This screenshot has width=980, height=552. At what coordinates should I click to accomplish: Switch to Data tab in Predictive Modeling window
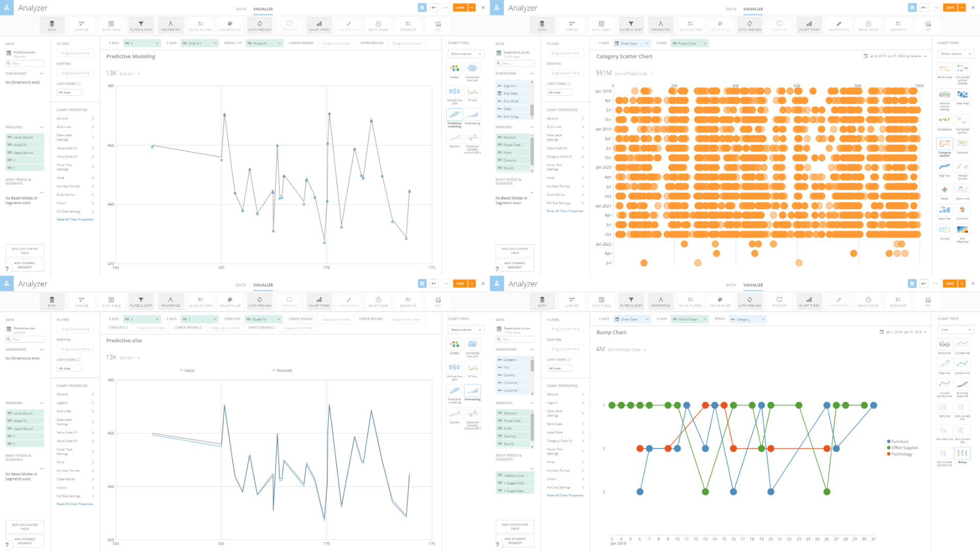coord(241,9)
